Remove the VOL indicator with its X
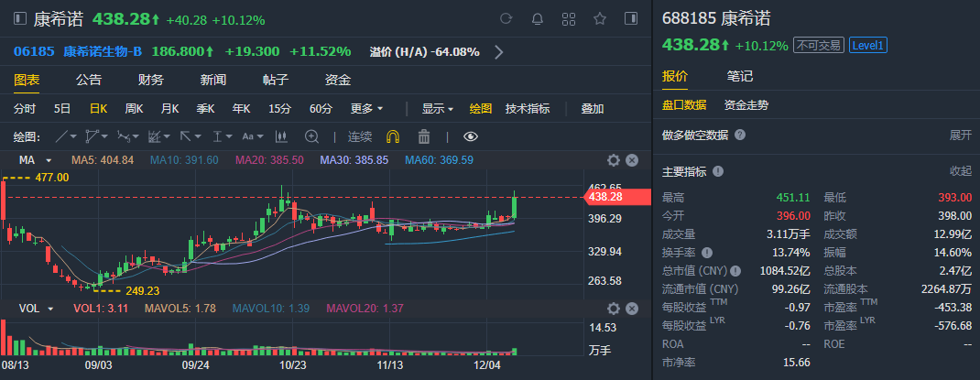Viewport: 980px width, 380px height. tap(632, 309)
